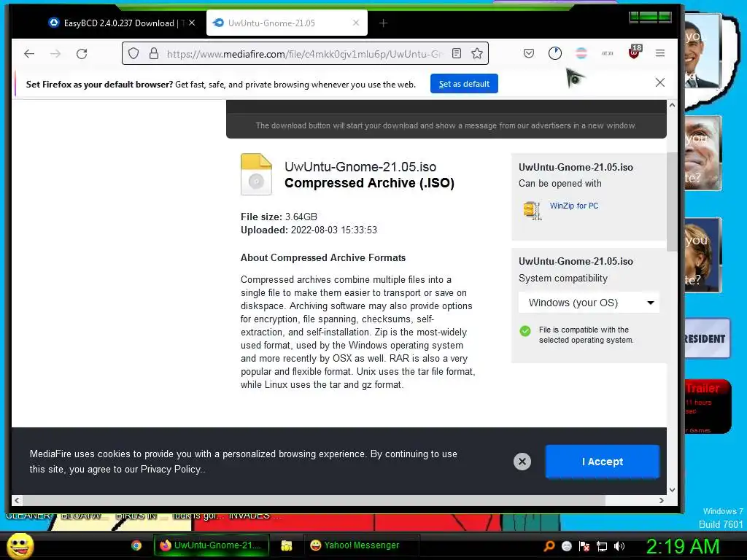This screenshot has height=560, width=747.
Task: Click the striped flag extension icon
Action: [581, 53]
